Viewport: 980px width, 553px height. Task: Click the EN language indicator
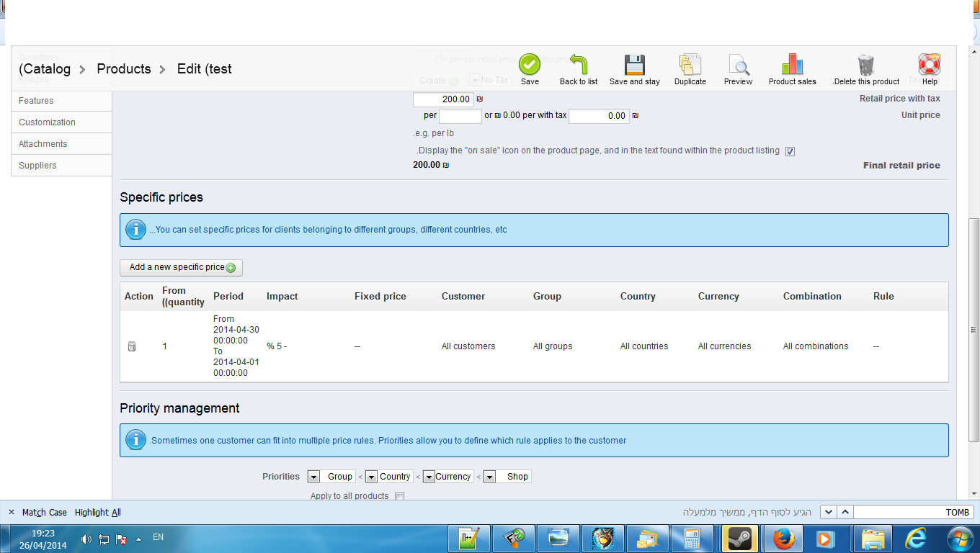[159, 537]
